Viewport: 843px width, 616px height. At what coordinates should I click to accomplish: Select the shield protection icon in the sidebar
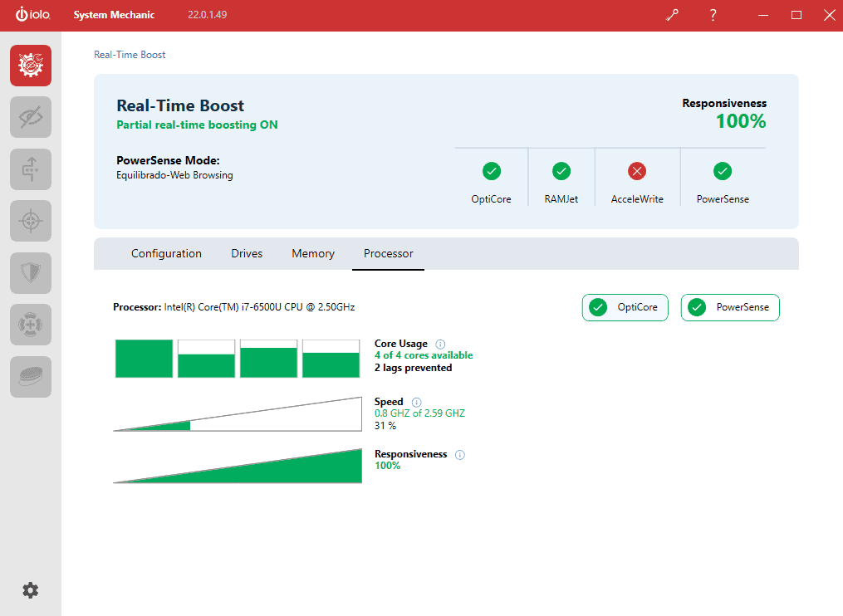click(x=30, y=272)
